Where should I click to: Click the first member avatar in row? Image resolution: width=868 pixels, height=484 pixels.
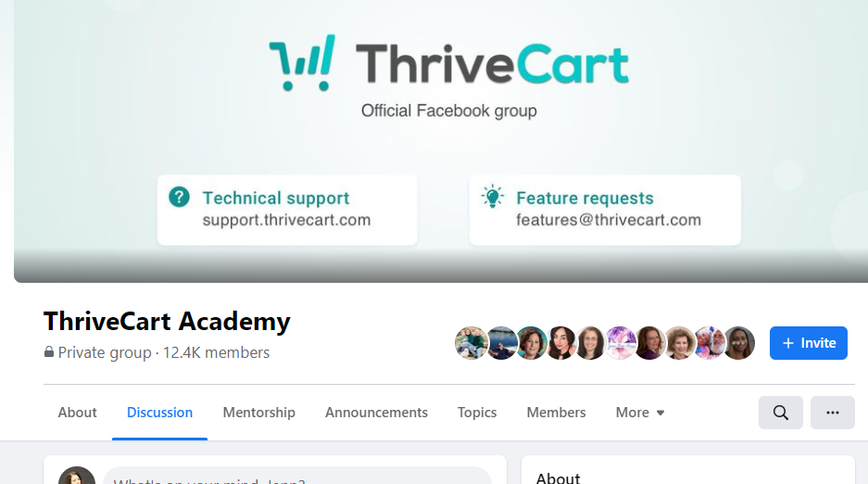click(x=472, y=343)
